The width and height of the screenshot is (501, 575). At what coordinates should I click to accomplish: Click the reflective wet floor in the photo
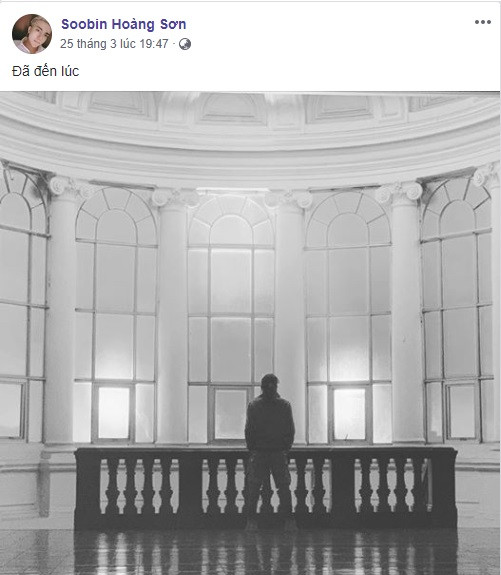[250, 552]
